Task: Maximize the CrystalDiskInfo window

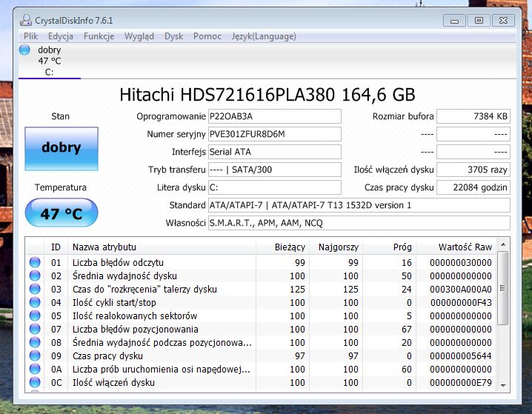Action: coord(479,20)
